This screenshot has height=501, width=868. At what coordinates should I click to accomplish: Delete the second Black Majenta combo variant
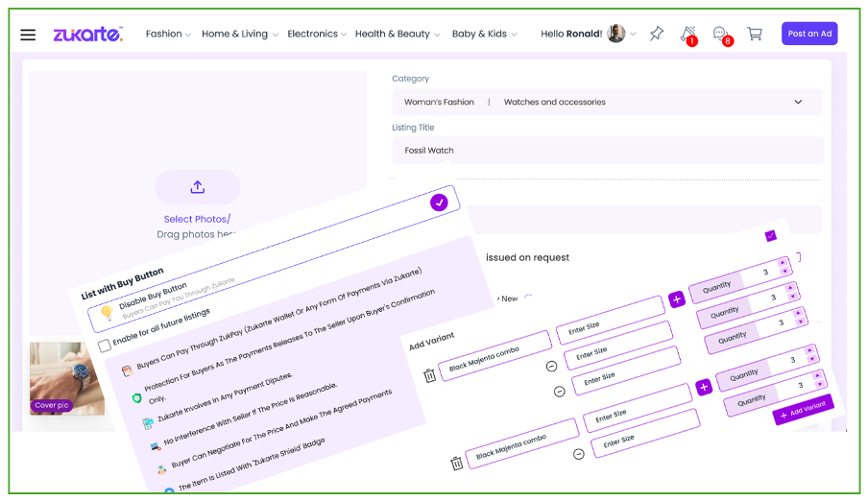point(457,463)
